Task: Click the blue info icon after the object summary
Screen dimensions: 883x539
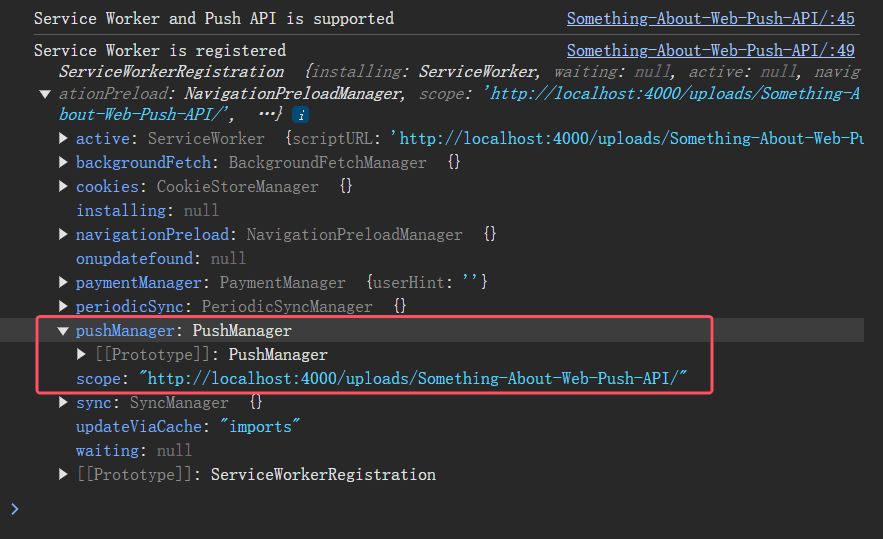Action: pyautogui.click(x=301, y=115)
